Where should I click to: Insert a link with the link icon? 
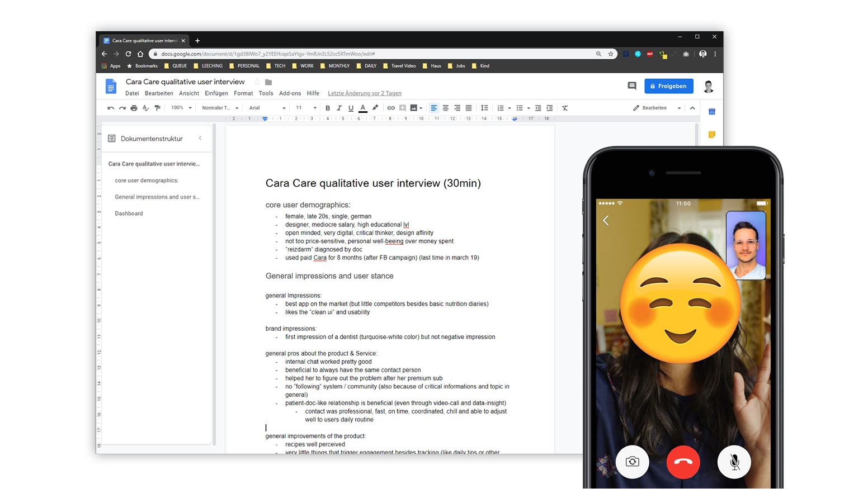coord(391,108)
